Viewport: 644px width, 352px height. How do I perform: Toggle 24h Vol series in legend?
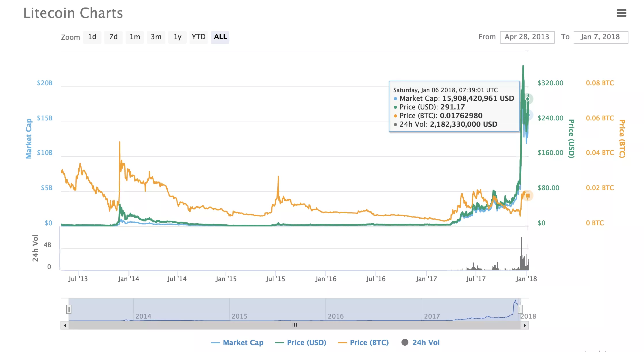point(421,342)
